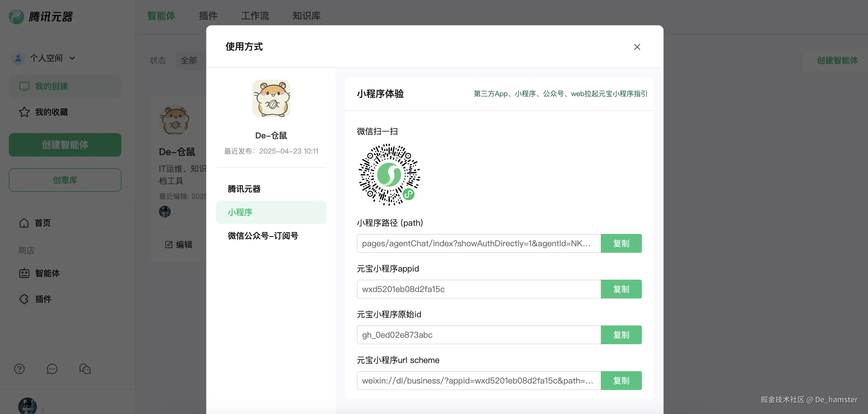Click the puzzle icon beside 插件
The width and height of the screenshot is (868, 414).
pyautogui.click(x=24, y=299)
